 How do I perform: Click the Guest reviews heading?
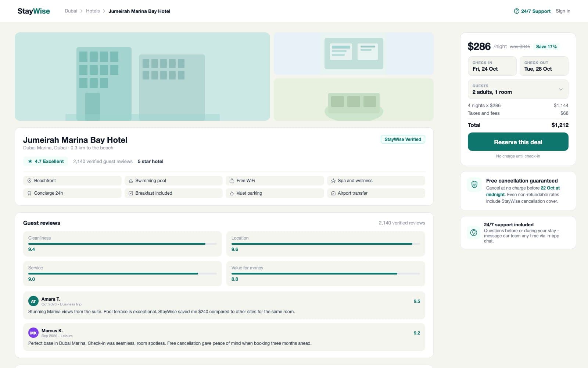pyautogui.click(x=42, y=223)
